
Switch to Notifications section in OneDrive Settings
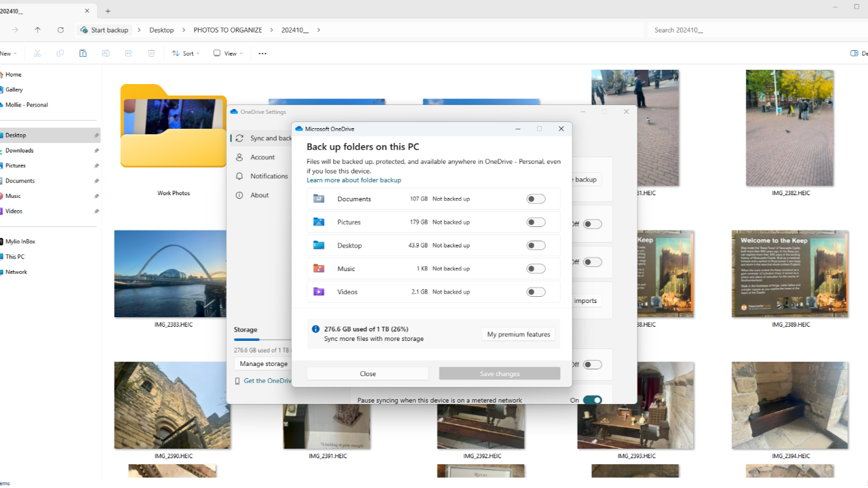[269, 176]
